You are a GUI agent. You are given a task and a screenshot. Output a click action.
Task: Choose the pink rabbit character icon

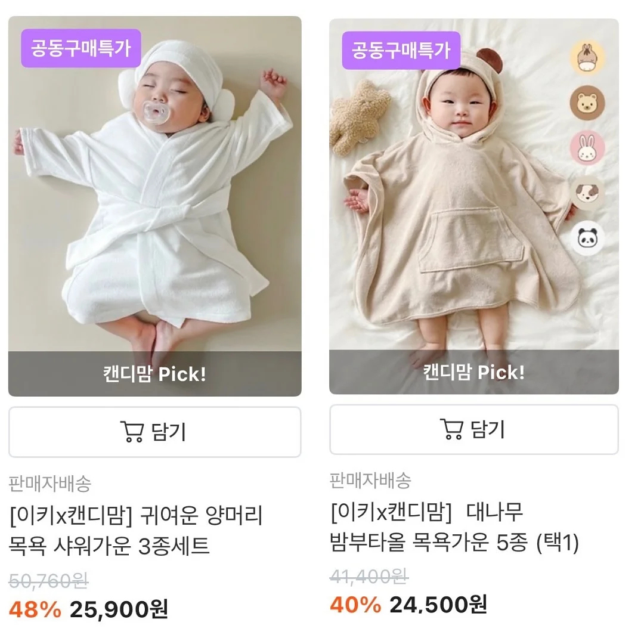click(x=587, y=148)
